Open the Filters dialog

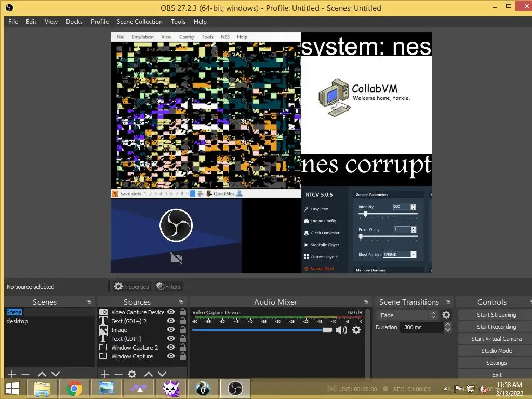[169, 287]
